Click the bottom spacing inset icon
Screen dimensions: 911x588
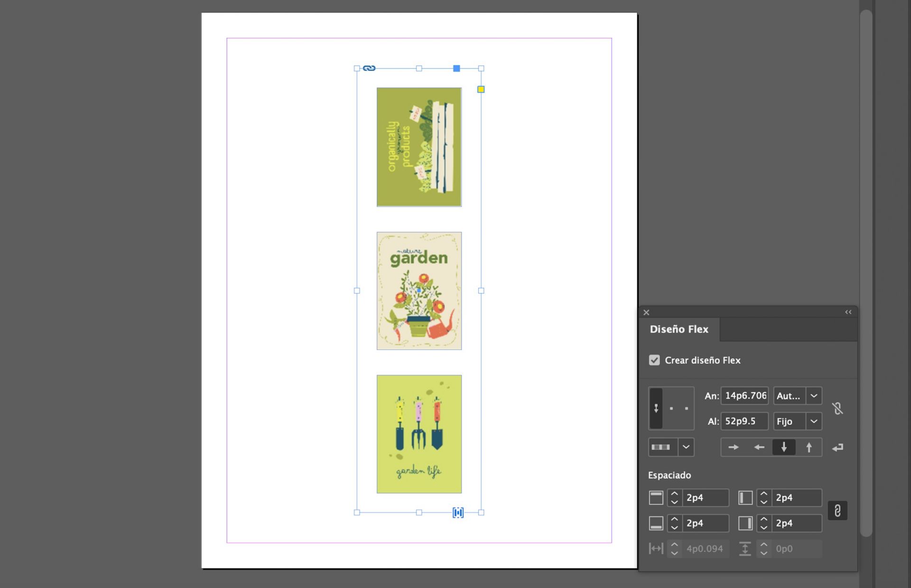point(656,523)
